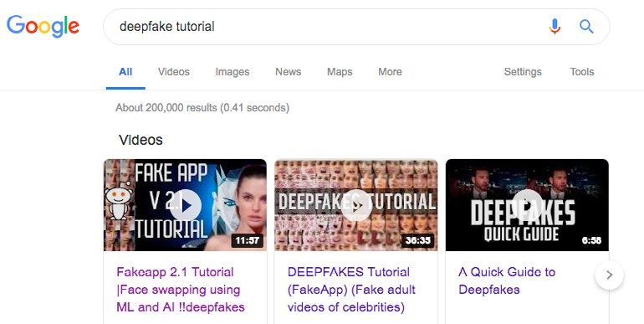Click the blue magnifier search icon
The width and height of the screenshot is (644, 324).
[586, 27]
